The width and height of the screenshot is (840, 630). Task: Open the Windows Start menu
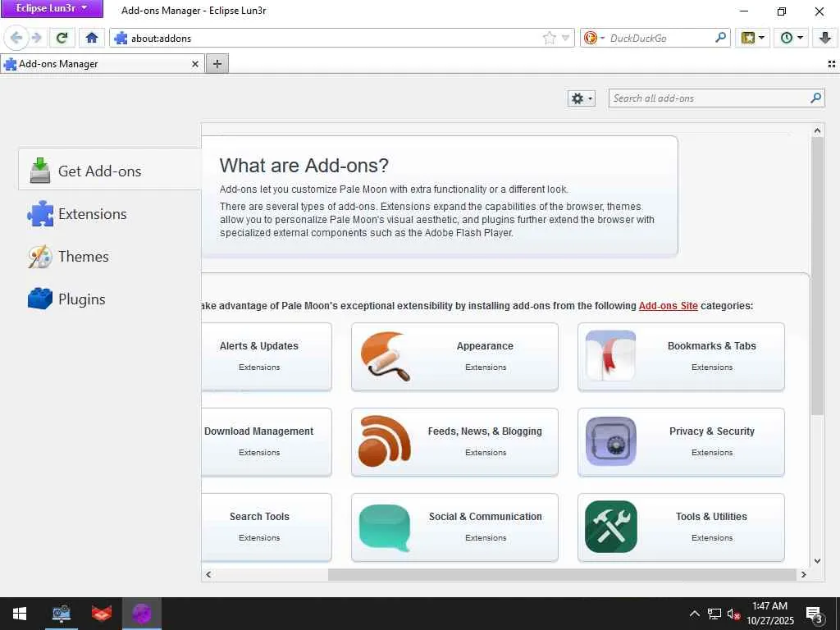coord(20,614)
